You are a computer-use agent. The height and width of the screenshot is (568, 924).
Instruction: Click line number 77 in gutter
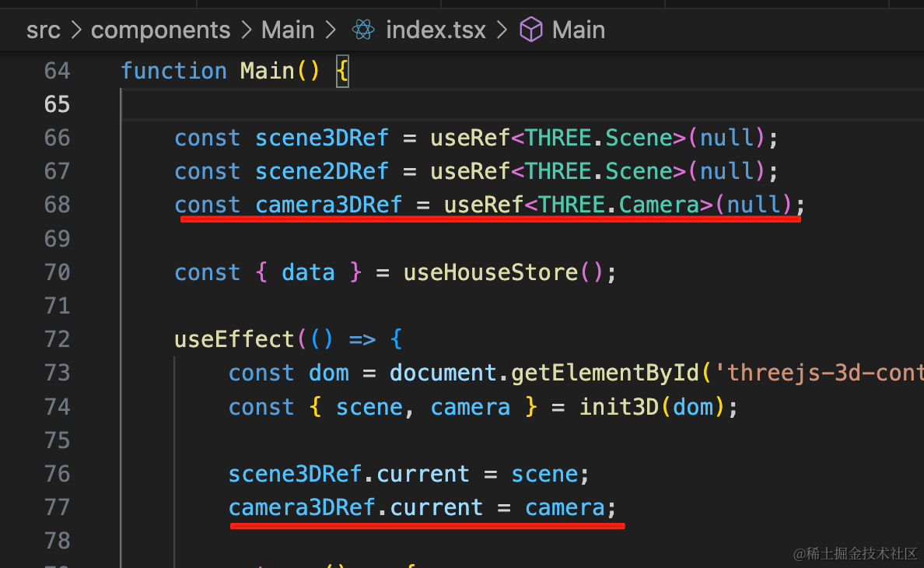(x=57, y=507)
